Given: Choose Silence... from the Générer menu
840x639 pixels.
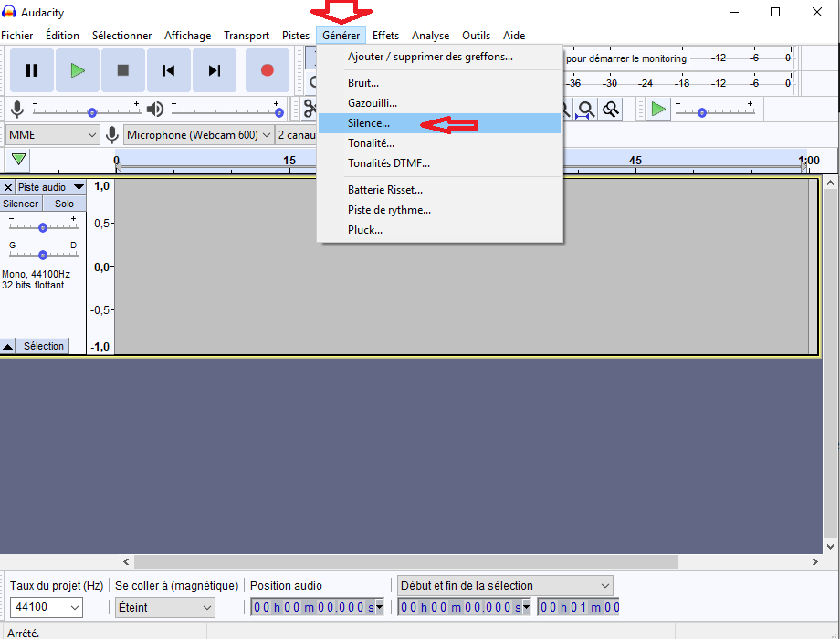Looking at the screenshot, I should pyautogui.click(x=369, y=123).
